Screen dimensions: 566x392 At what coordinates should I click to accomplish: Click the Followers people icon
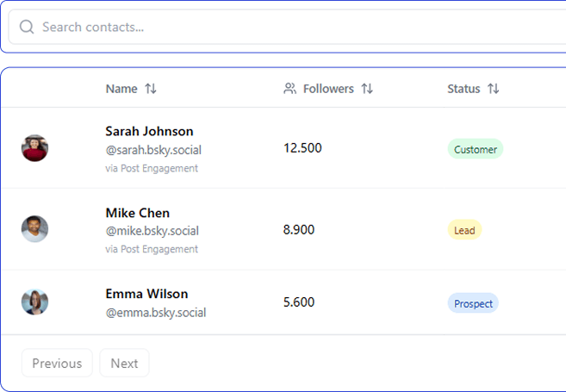click(290, 89)
